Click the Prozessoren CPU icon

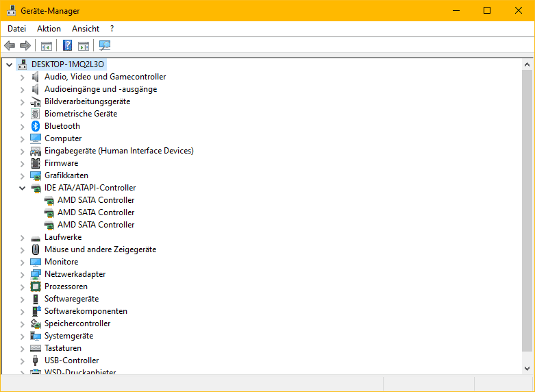pos(36,286)
